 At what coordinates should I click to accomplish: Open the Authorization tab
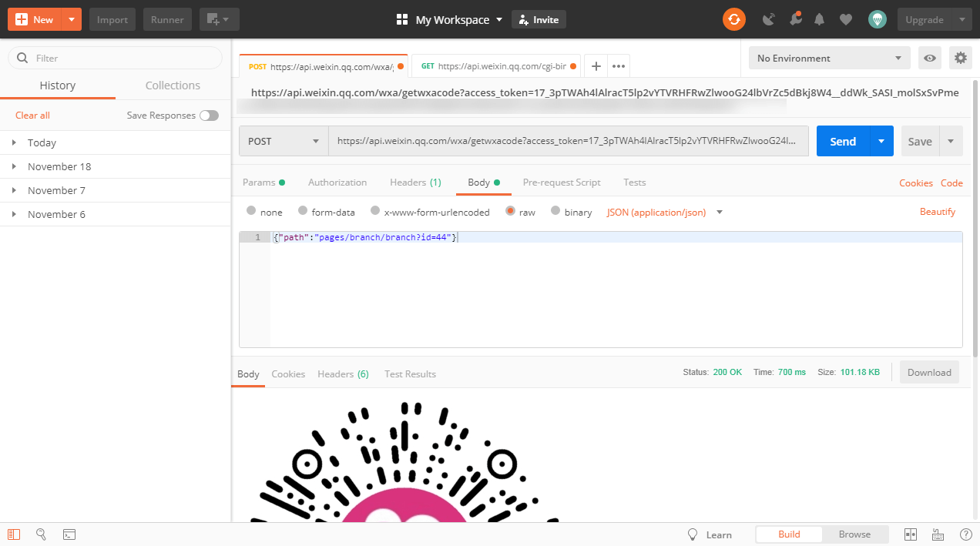(x=337, y=183)
